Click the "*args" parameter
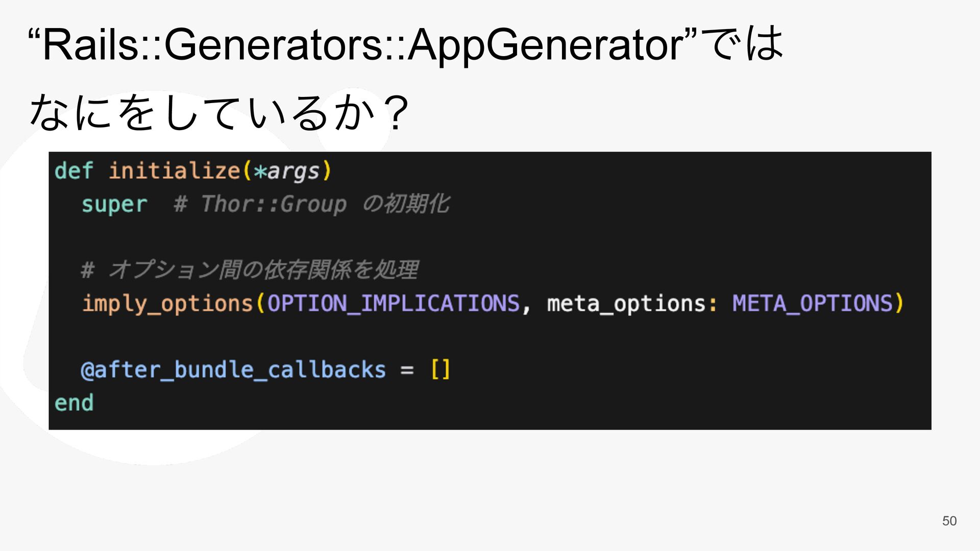 pos(286,171)
